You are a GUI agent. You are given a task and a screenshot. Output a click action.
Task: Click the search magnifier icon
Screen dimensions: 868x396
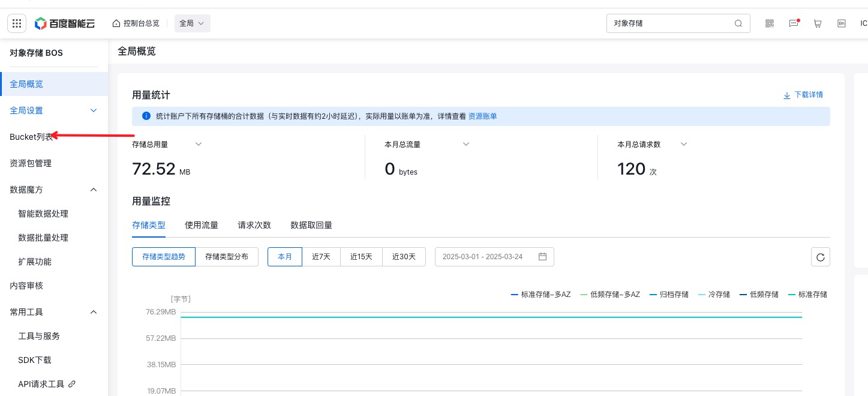click(x=738, y=23)
